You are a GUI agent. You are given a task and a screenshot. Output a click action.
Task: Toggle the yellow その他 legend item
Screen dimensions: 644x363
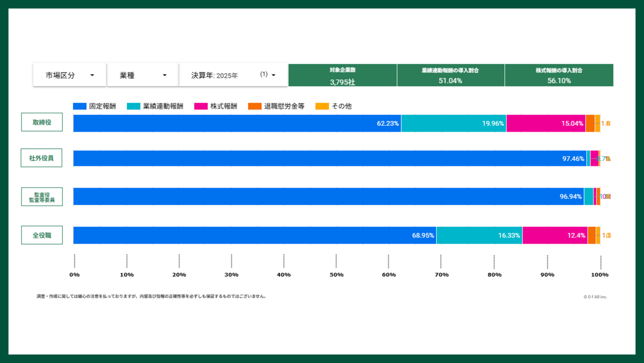[322, 106]
